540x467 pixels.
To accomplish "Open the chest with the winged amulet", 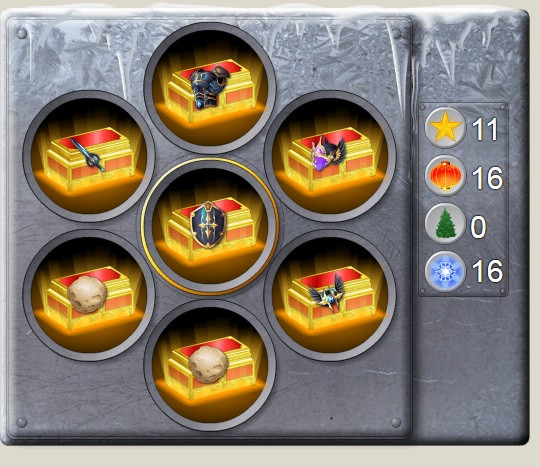I will coord(330,295).
